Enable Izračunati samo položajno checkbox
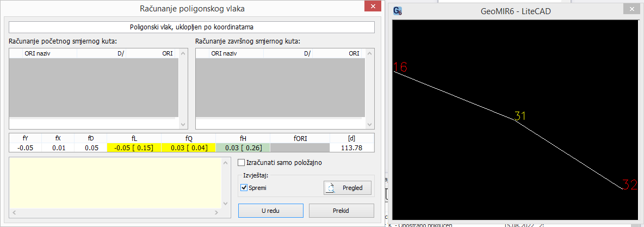 [242, 162]
